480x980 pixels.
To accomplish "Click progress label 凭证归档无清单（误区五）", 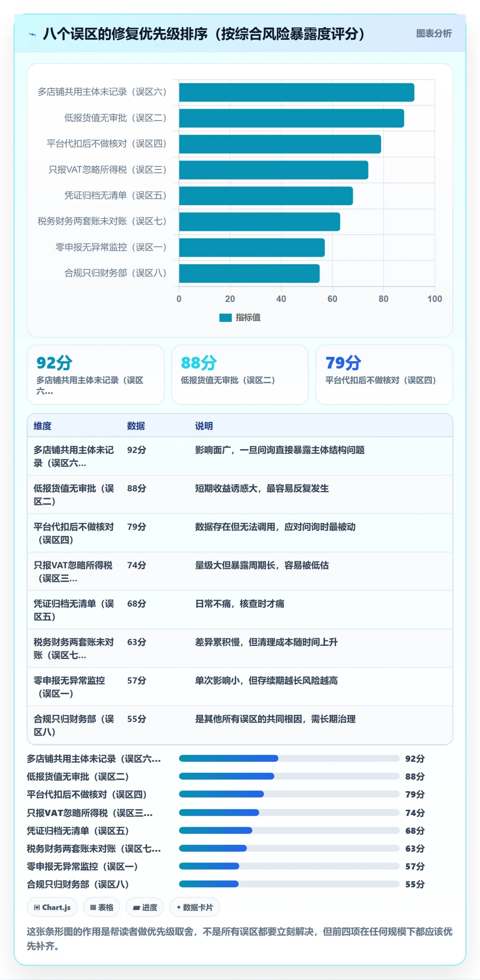I will [x=78, y=831].
